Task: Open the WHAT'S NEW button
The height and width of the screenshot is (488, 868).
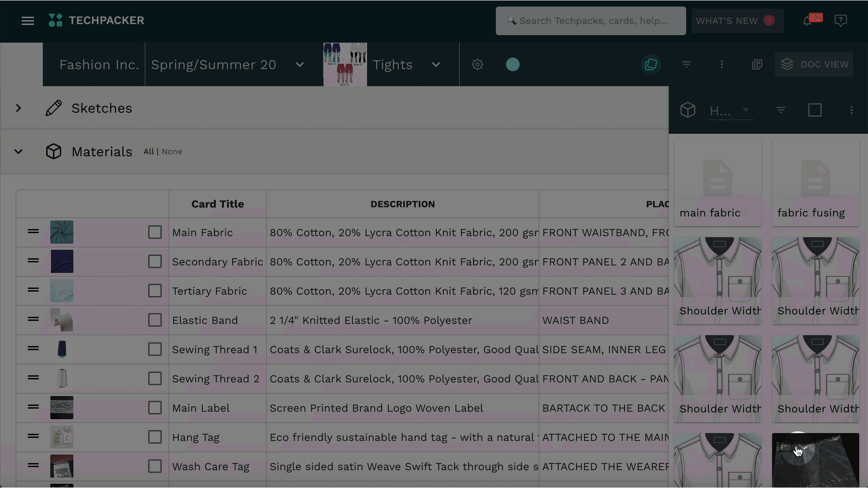Action: pyautogui.click(x=737, y=21)
